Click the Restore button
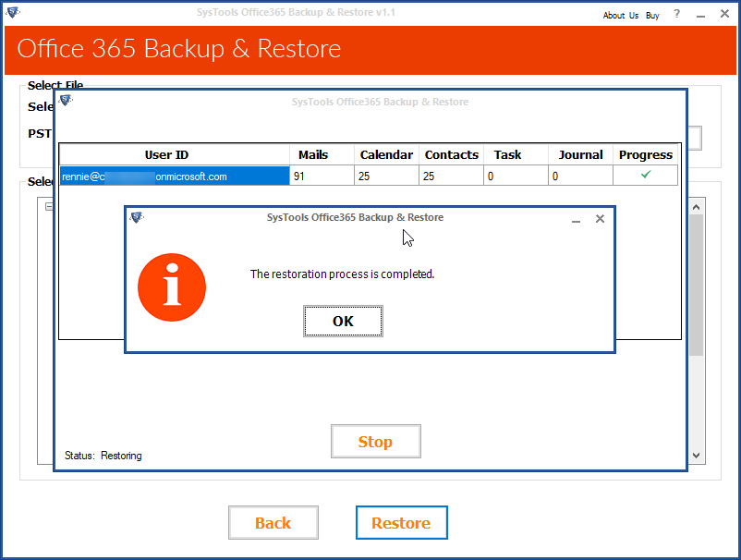Screen dimensions: 741x560 (x=401, y=522)
